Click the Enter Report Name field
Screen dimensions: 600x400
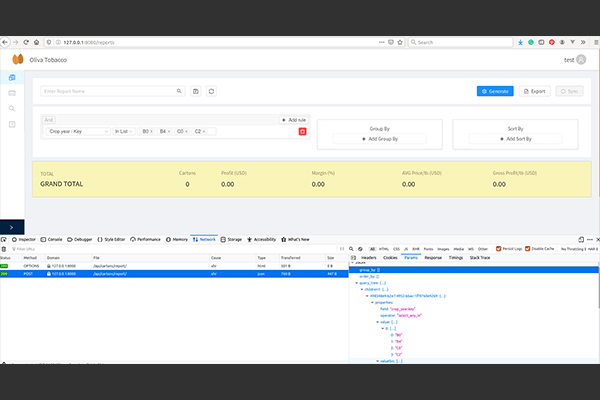tap(112, 91)
